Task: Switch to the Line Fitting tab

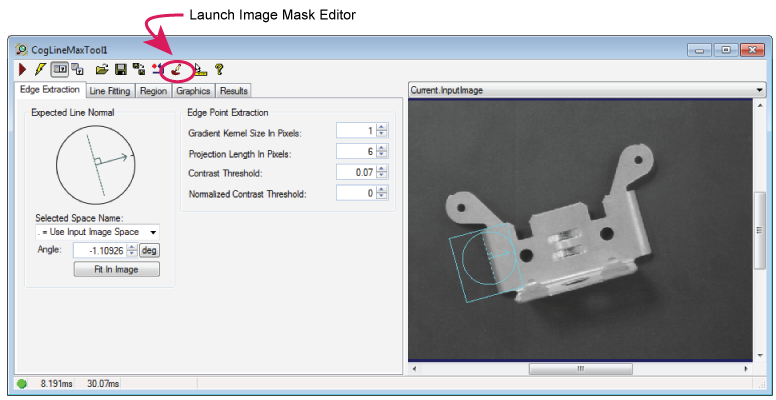Action: click(109, 90)
